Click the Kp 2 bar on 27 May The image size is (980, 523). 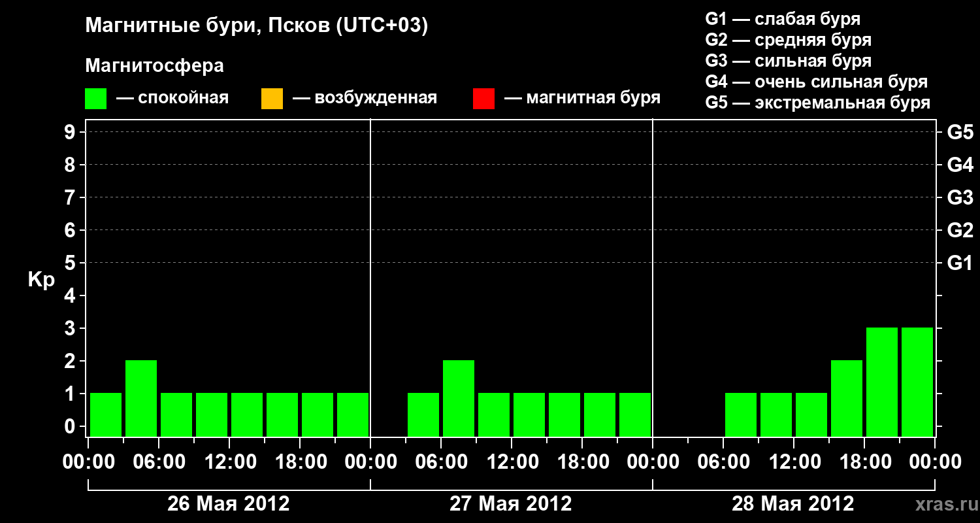coord(459,398)
